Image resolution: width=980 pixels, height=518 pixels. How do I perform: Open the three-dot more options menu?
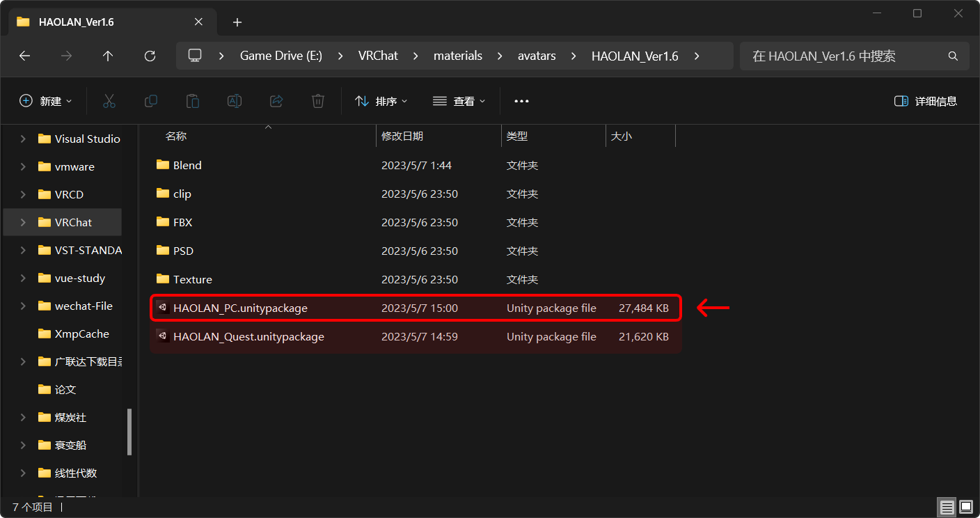[x=521, y=101]
